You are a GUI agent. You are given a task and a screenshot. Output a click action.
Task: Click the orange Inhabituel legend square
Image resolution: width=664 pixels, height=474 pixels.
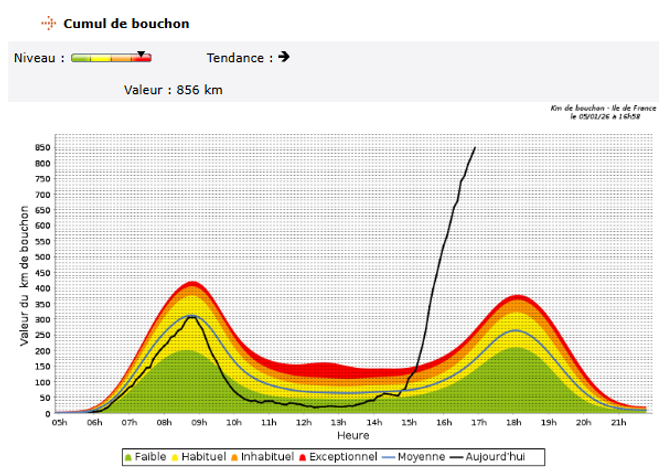tap(236, 457)
